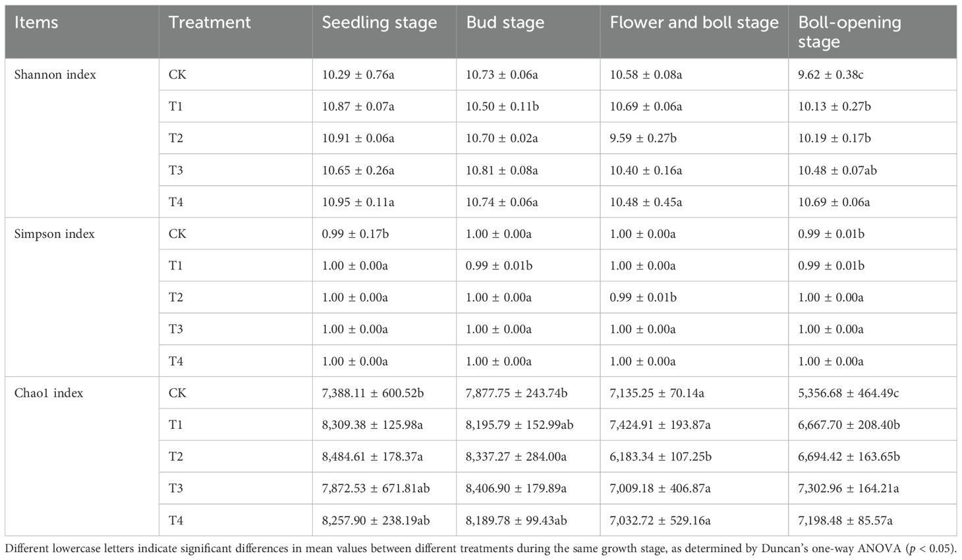Click the Boll-opening stage header
Screen dimensions: 962x560
point(849,32)
